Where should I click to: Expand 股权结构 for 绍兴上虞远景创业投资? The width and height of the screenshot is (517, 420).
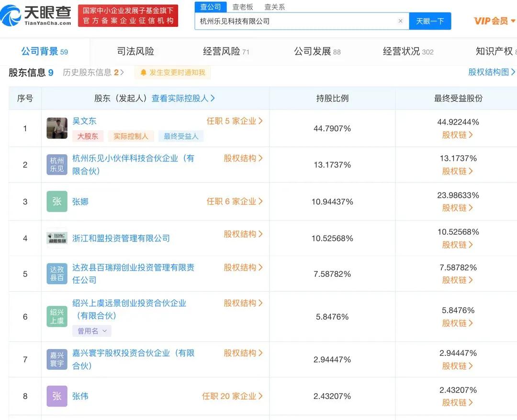(x=243, y=303)
